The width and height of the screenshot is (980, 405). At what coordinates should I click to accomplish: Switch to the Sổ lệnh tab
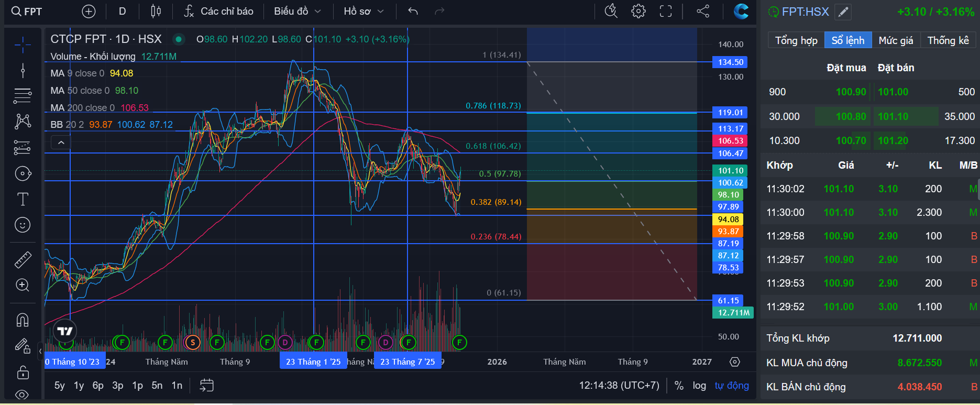pyautogui.click(x=848, y=40)
